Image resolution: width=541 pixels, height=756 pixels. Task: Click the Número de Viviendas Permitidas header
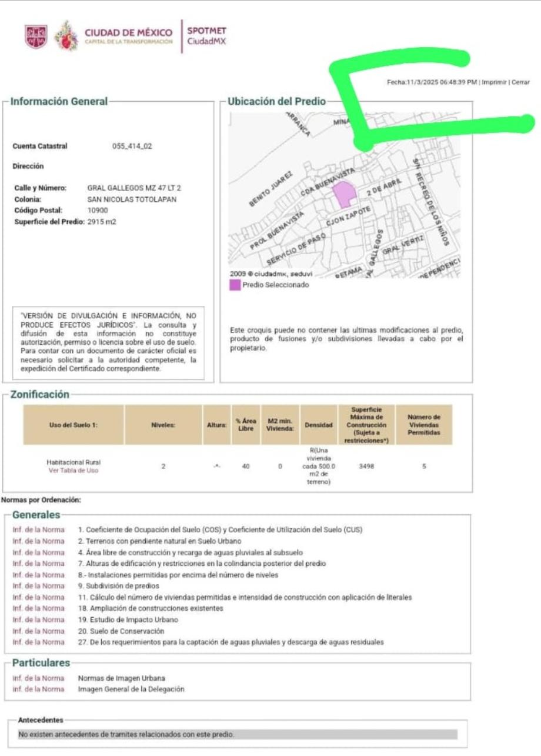pyautogui.click(x=424, y=424)
